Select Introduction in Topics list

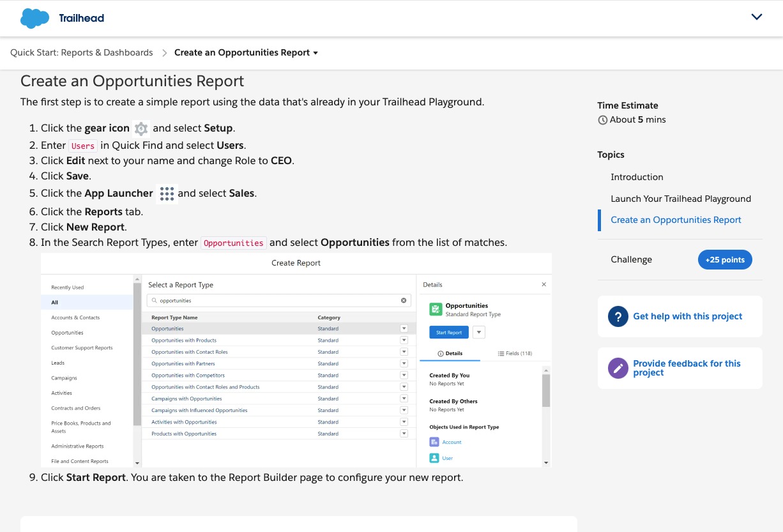pos(637,177)
